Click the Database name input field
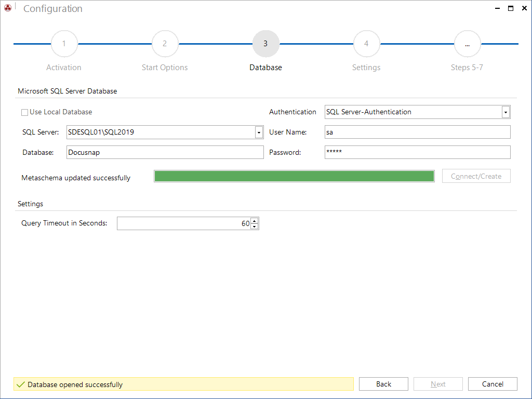This screenshot has height=399, width=532. 165,152
